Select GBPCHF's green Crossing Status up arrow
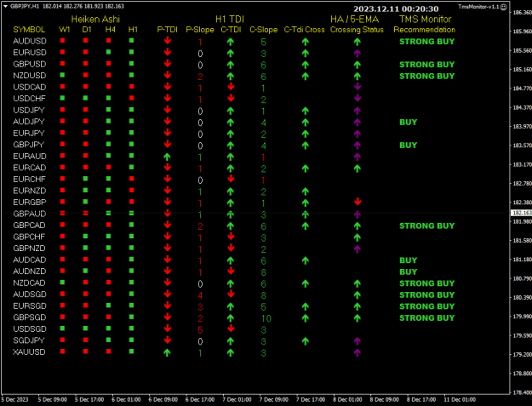Viewport: 532px width, 406px height. (x=358, y=237)
